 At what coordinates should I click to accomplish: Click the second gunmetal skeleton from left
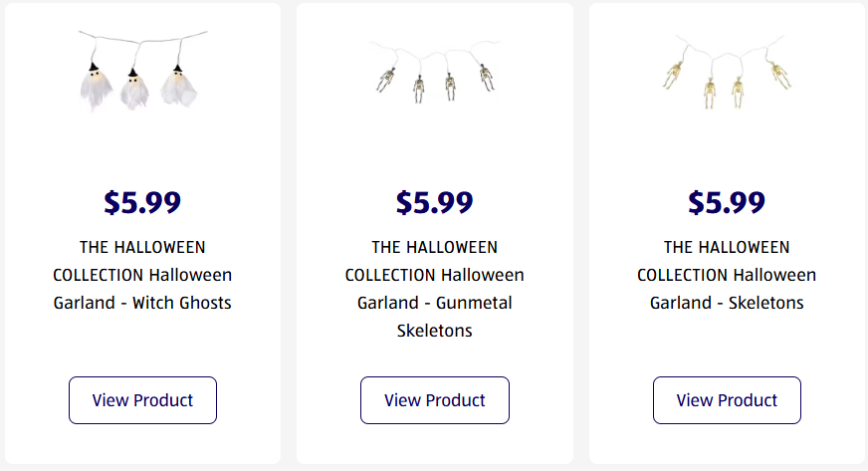click(419, 88)
